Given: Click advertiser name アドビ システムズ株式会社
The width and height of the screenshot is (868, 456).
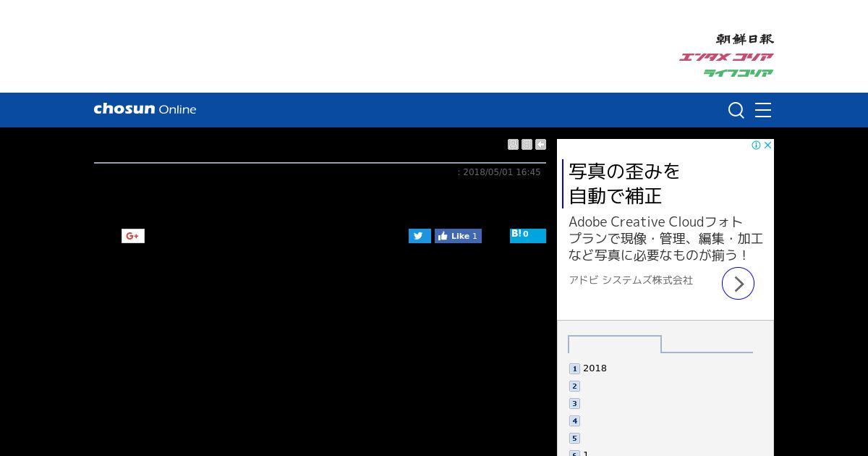Looking at the screenshot, I should 631,280.
